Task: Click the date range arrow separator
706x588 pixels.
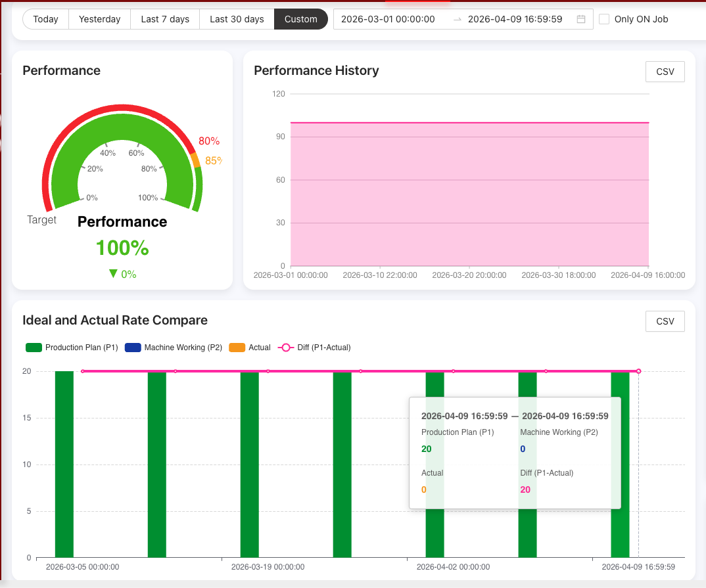Action: coord(457,19)
